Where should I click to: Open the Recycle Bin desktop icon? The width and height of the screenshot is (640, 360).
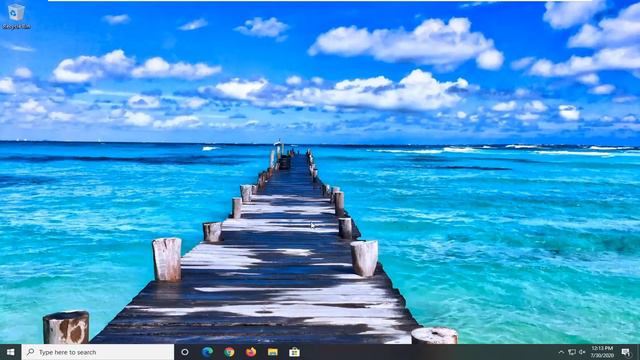pyautogui.click(x=16, y=16)
